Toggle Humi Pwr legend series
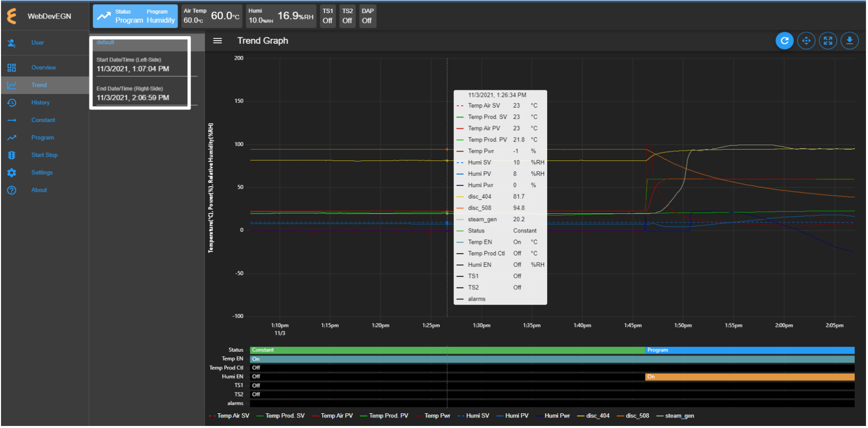 [553, 416]
